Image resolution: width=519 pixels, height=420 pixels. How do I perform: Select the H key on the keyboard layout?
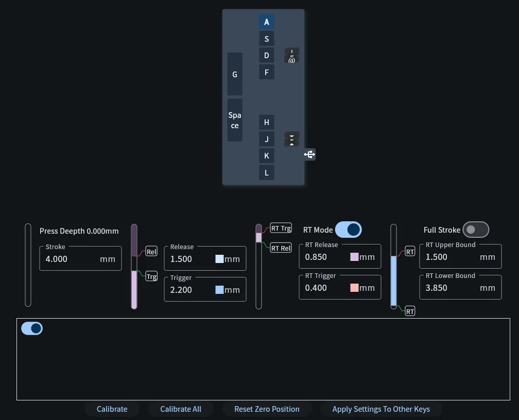[x=267, y=122]
